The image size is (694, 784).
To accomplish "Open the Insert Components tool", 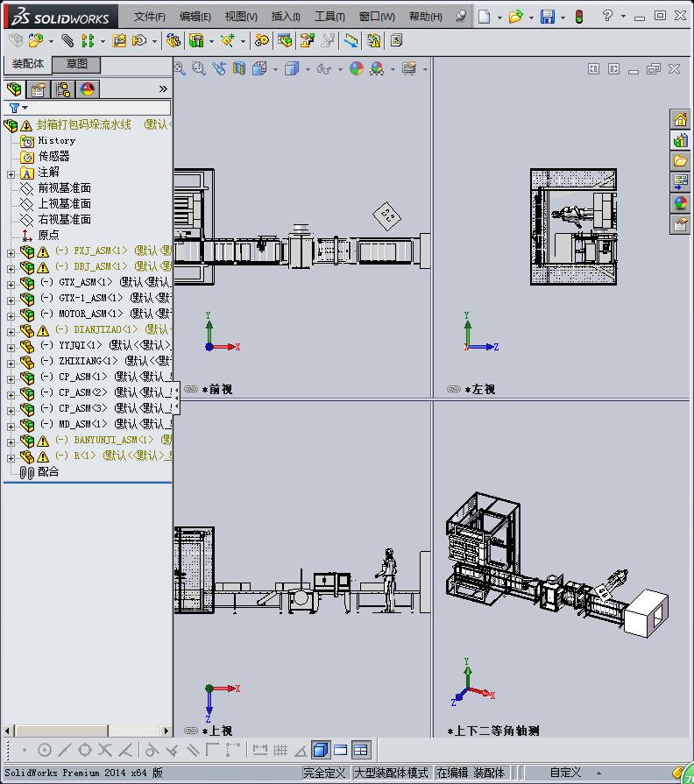I will [x=36, y=40].
